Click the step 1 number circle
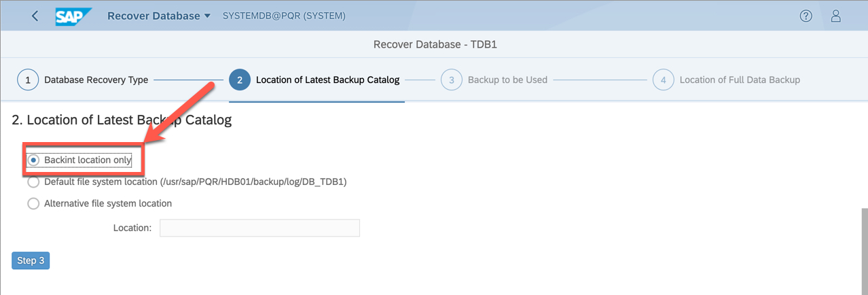 click(x=28, y=80)
